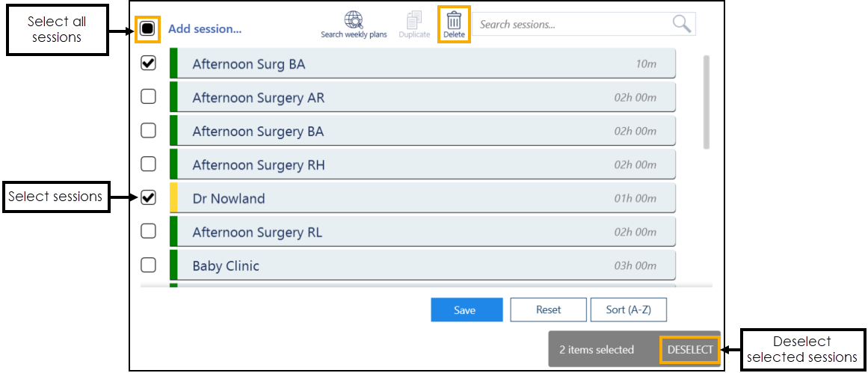Tick the Afternoon Surgery BA checkbox
This screenshot has height=373, width=868.
pyautogui.click(x=149, y=131)
